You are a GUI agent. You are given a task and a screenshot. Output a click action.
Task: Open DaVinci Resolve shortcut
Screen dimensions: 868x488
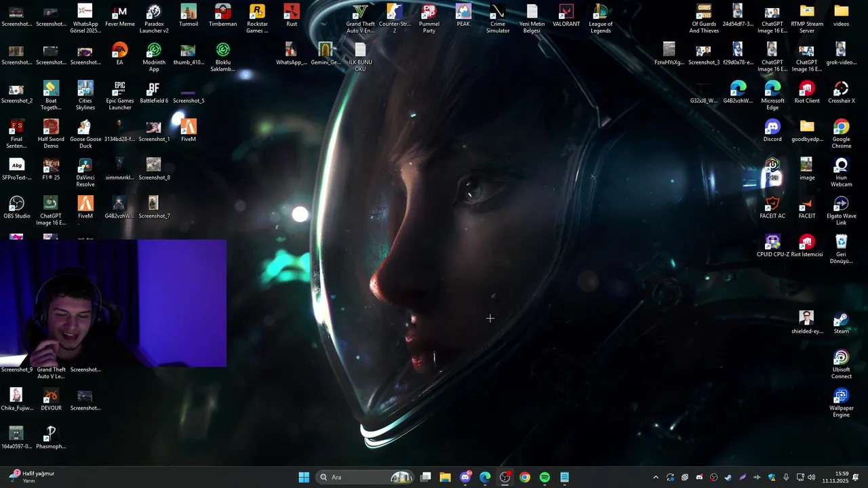pos(85,173)
